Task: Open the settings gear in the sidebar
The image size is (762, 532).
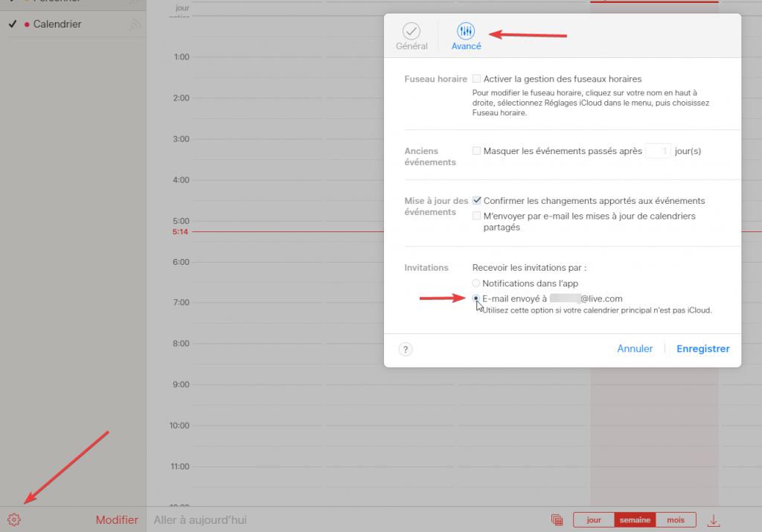Action: point(14,520)
